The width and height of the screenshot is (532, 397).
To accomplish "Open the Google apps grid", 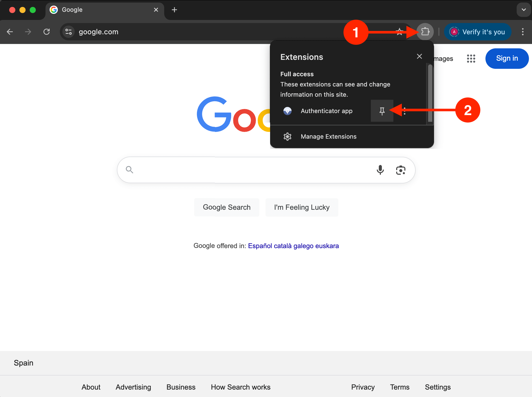I will pos(471,59).
